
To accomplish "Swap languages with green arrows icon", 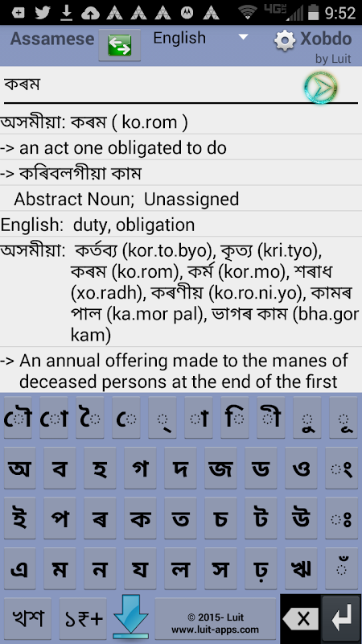I will 119,45.
